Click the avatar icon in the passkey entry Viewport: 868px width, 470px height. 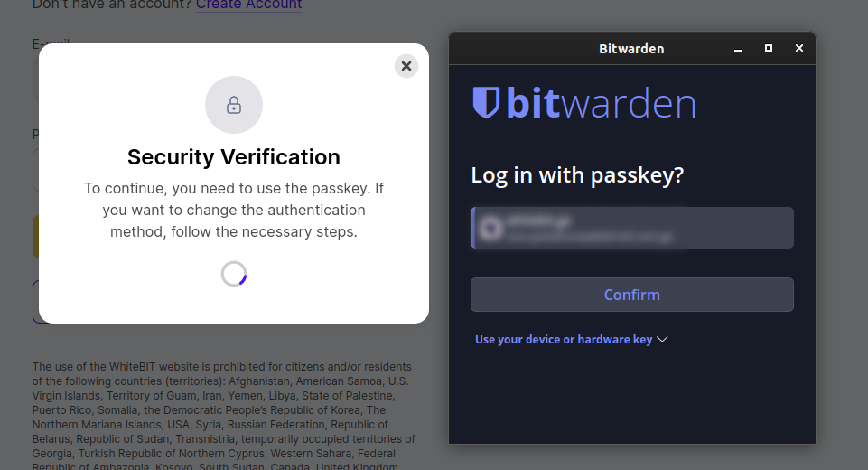tap(491, 228)
